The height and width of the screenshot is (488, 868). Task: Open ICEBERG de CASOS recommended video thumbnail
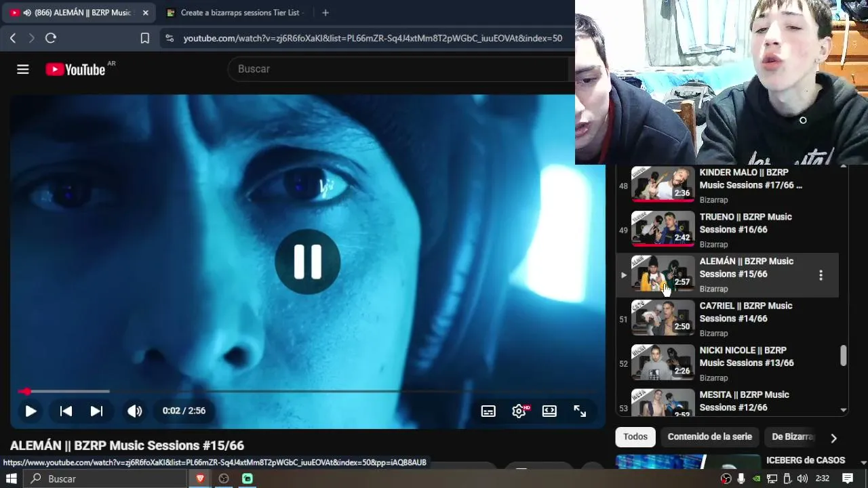point(688,462)
